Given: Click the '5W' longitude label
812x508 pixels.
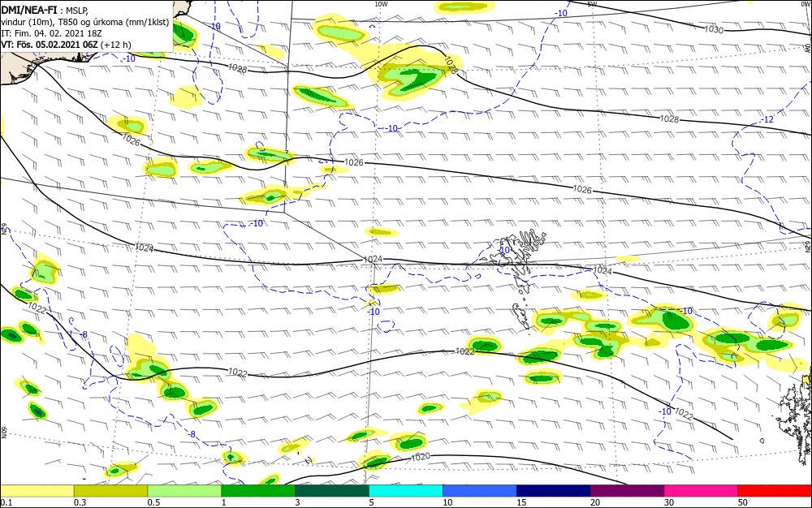Looking at the screenshot, I should 592,4.
